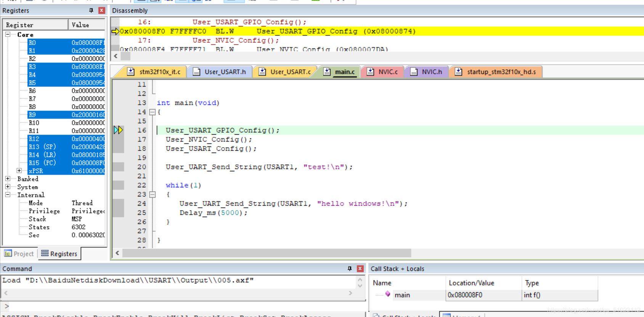Click line 20 User_UART_Send_String test call
This screenshot has height=317, width=644.
pyautogui.click(x=259, y=167)
